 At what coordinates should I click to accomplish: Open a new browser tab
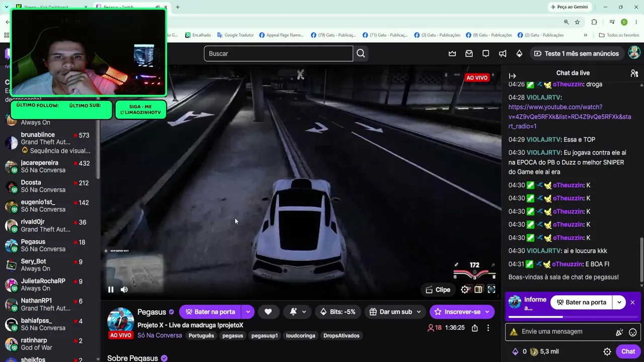click(x=178, y=7)
